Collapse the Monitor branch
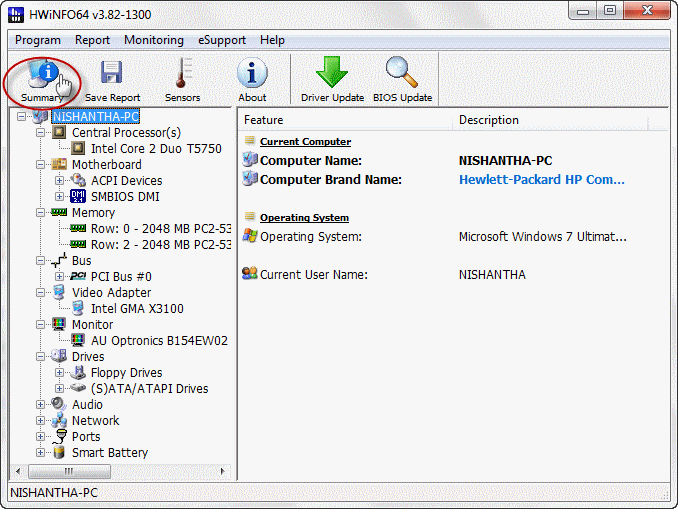Screen dimensions: 678x509 (x=40, y=324)
